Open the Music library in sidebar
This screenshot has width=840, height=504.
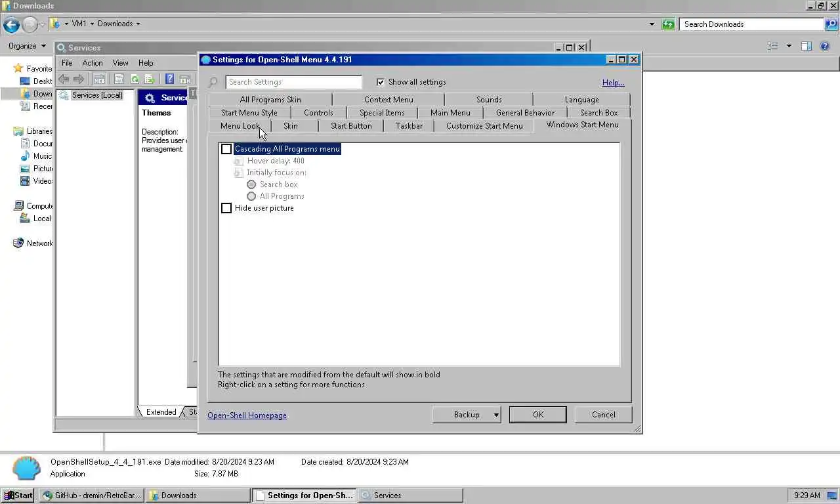click(25, 156)
